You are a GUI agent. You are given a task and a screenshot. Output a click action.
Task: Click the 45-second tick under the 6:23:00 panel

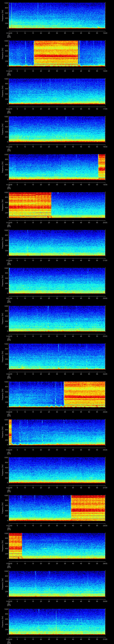pos(81,374)
